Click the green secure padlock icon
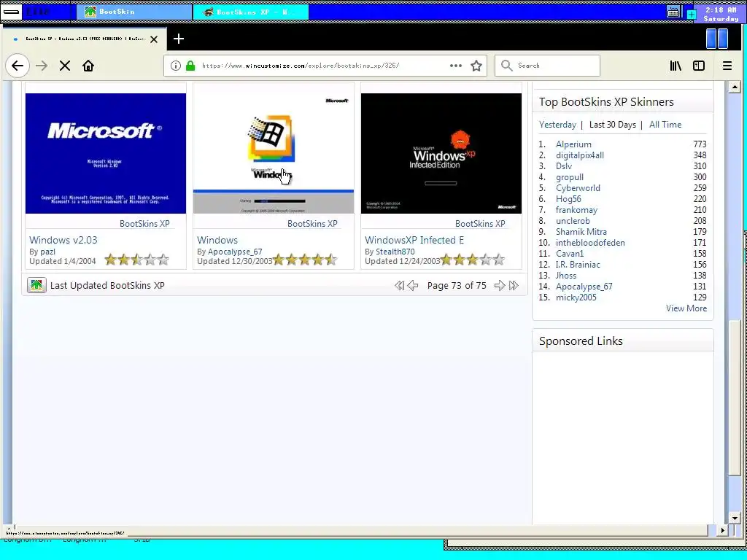This screenshot has height=560, width=747. 190,66
